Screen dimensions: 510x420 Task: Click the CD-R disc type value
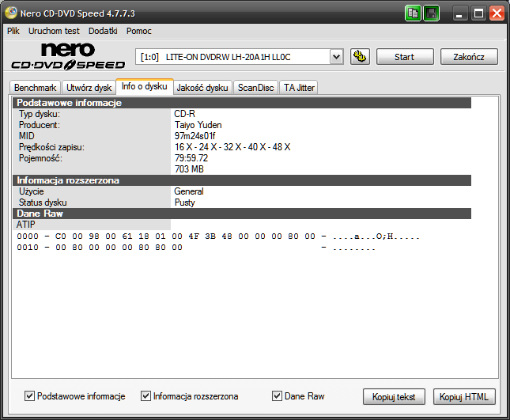[184, 114]
